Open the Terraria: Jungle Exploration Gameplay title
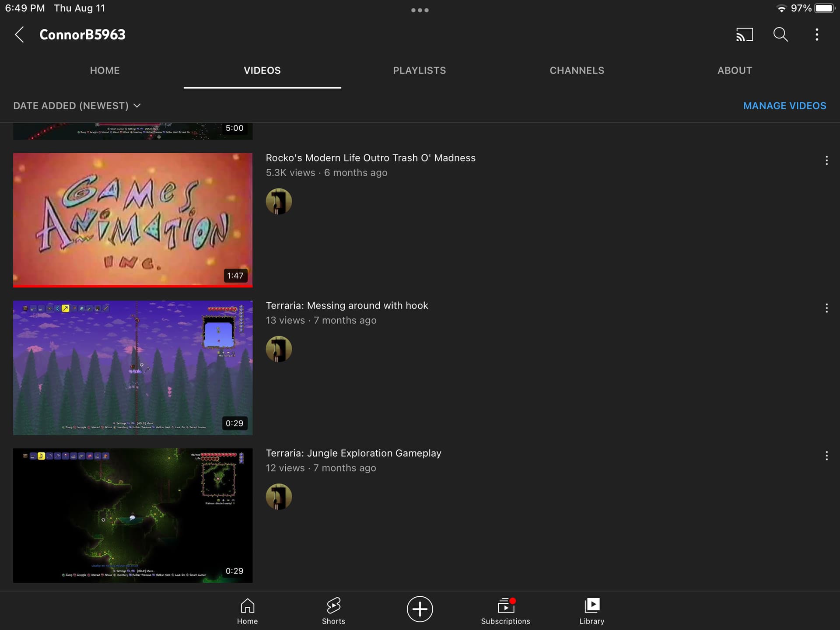The height and width of the screenshot is (630, 840). [x=353, y=453]
